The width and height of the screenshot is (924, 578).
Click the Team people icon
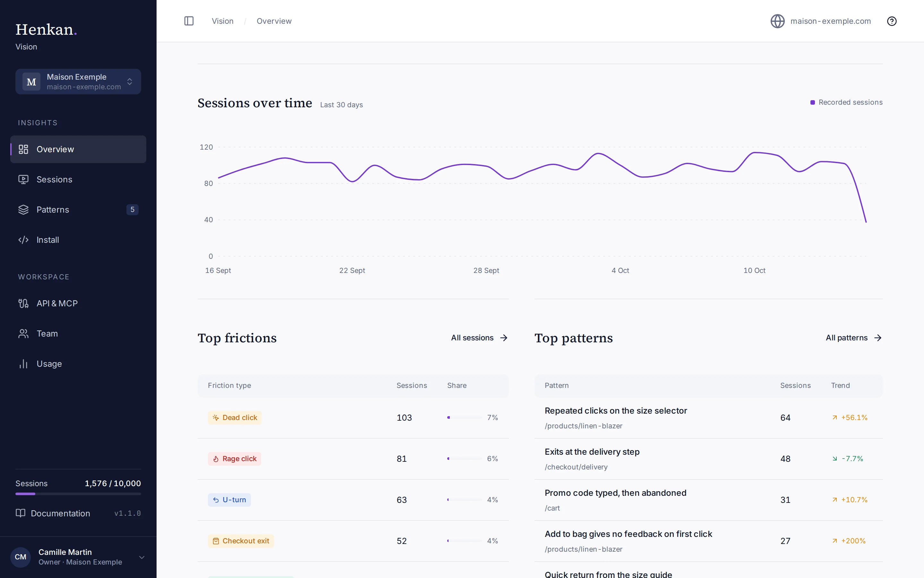23,333
